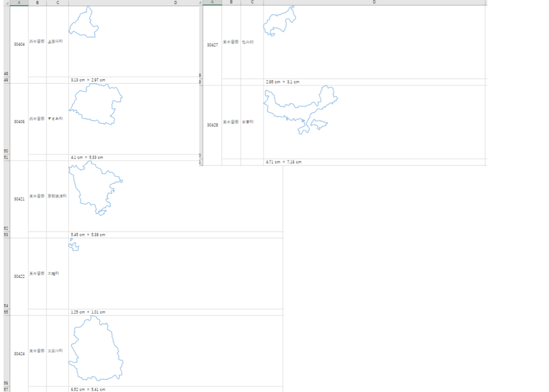Click cell containing code 30404
The width and height of the screenshot is (549, 392).
click(19, 45)
